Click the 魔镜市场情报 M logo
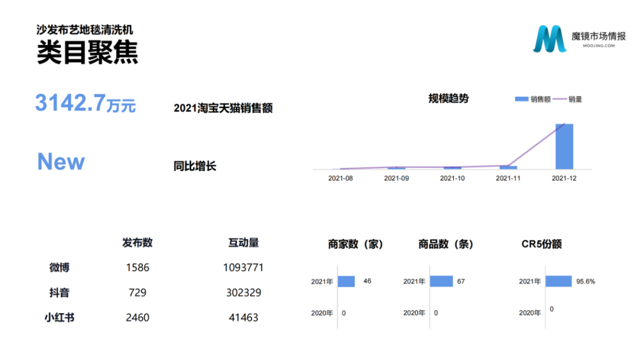The image size is (644, 362). [x=550, y=39]
